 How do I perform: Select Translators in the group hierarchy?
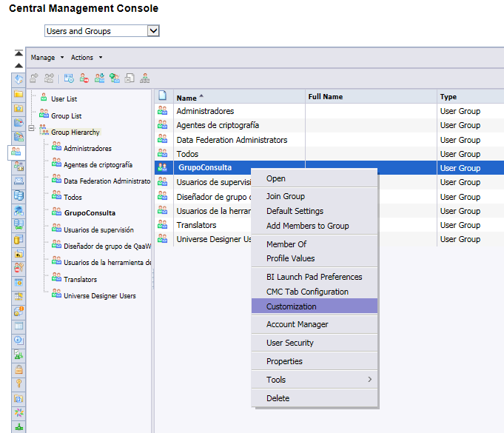tap(80, 280)
